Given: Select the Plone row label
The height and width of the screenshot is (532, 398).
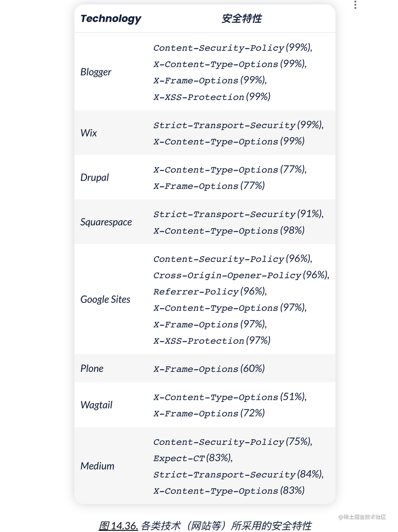Looking at the screenshot, I should pos(92,368).
